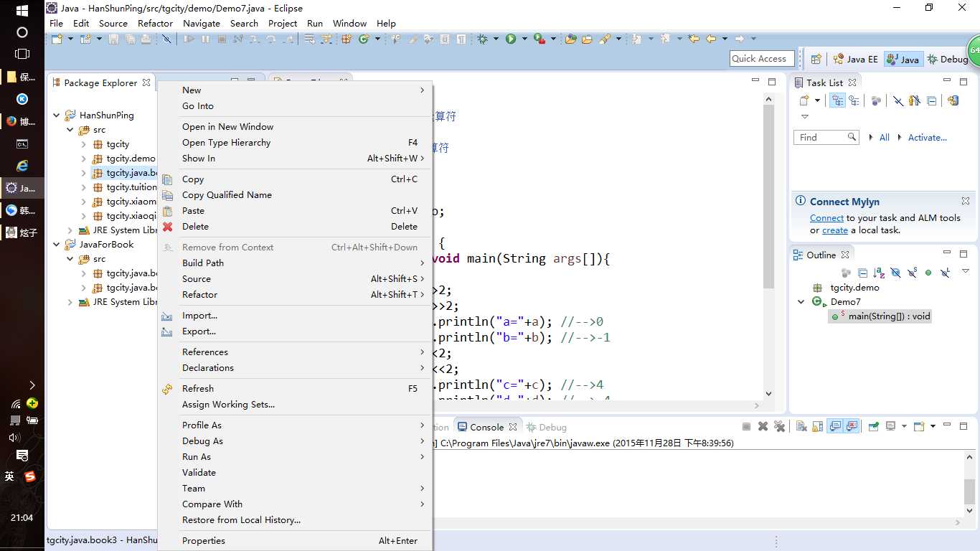Expand the tgcity package node
Screen dimensions: 980x551
click(x=83, y=144)
